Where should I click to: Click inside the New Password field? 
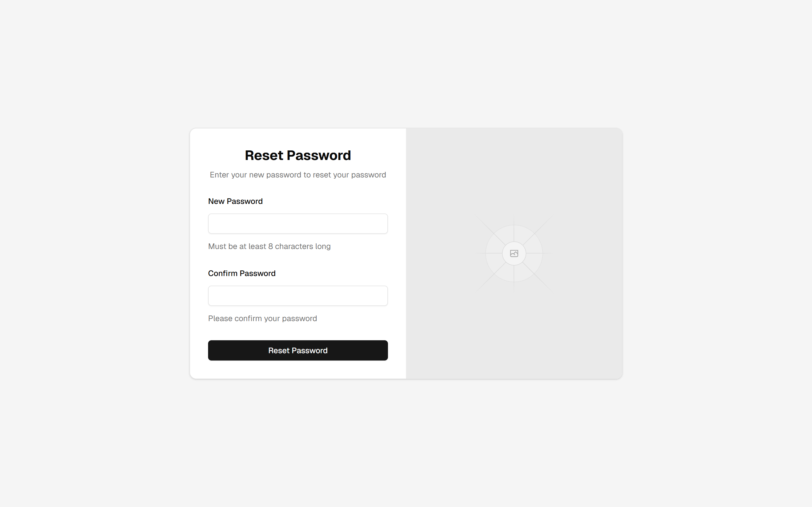[298, 223]
